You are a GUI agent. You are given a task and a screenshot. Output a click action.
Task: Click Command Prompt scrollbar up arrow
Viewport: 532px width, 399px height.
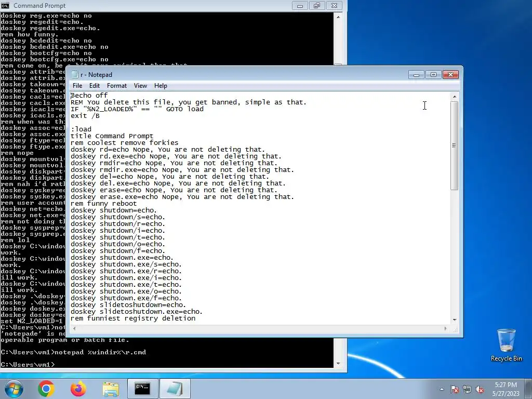(338, 17)
